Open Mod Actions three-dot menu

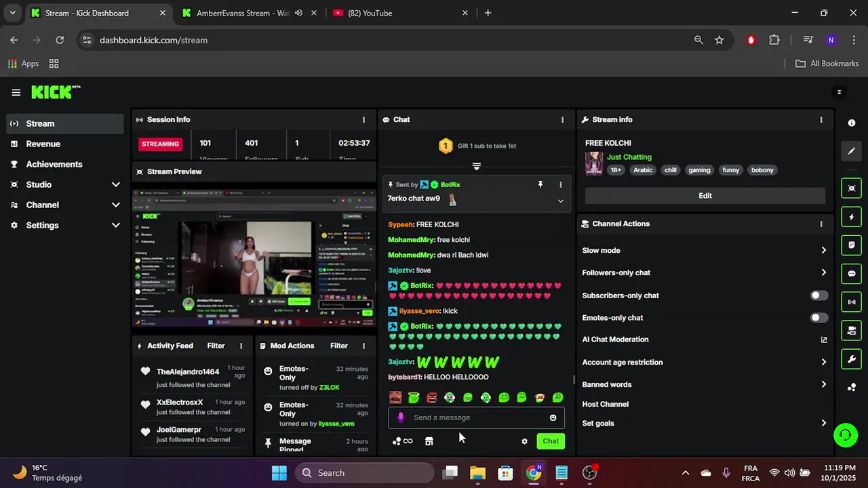pyautogui.click(x=363, y=346)
